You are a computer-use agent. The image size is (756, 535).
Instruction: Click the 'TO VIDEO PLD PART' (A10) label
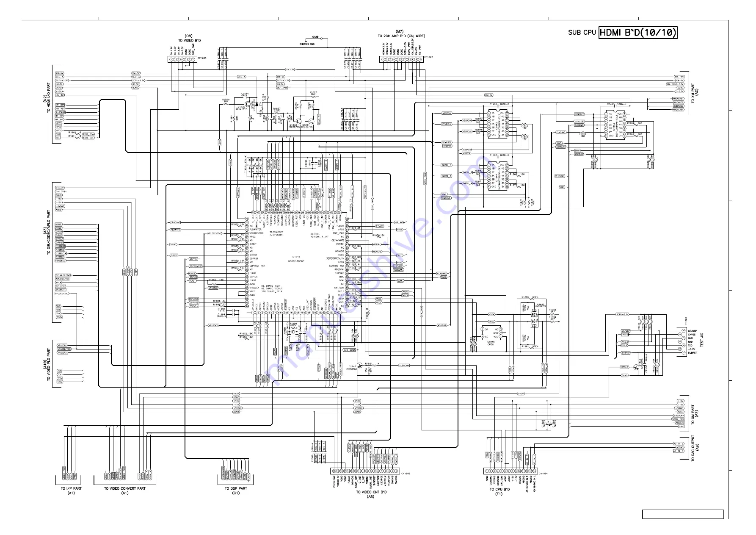click(49, 365)
